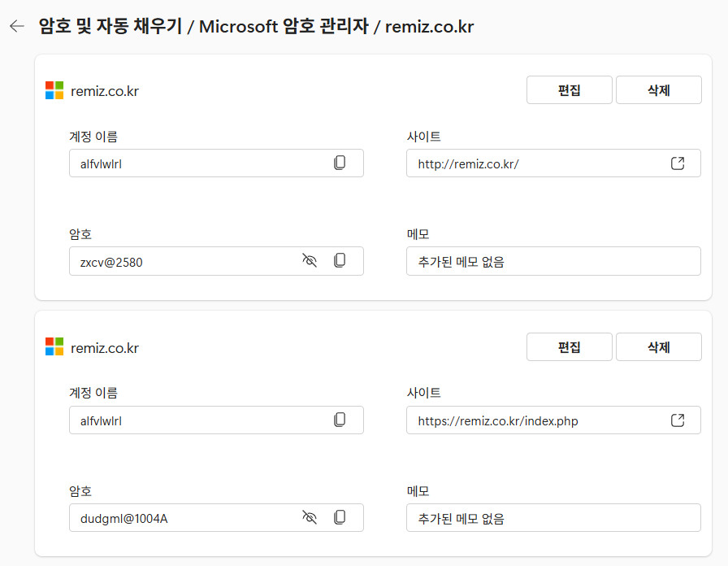Click 삭제 button for the first entry
Image resolution: width=728 pixels, height=566 pixels.
point(658,90)
